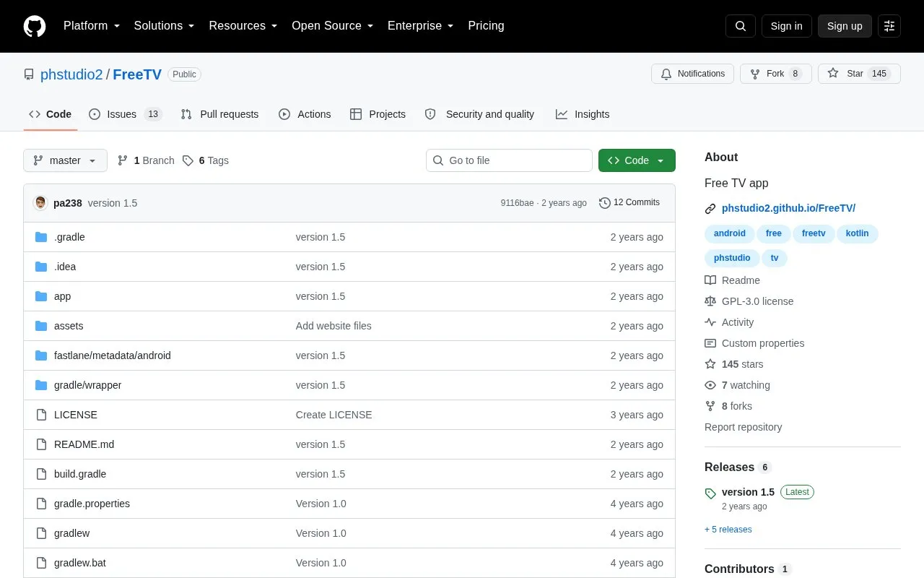Viewport: 924px width, 578px height.
Task: Switch to the Actions tab
Action: (305, 114)
